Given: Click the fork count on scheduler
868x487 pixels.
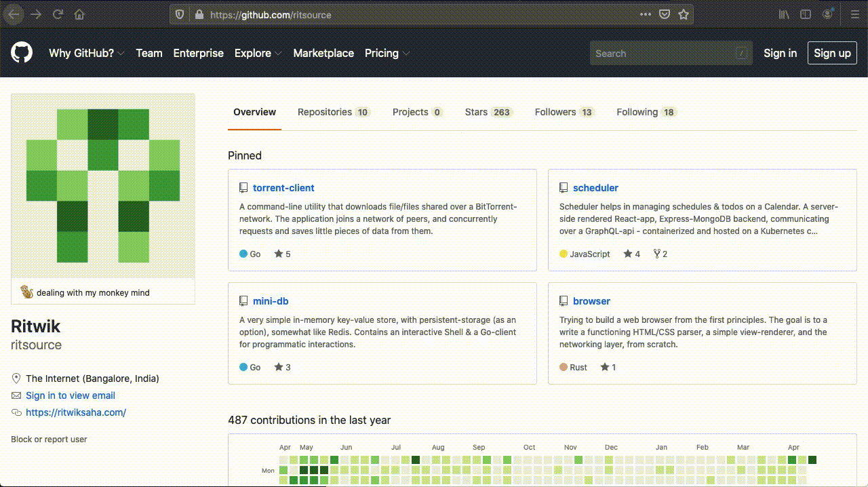Looking at the screenshot, I should coord(660,254).
